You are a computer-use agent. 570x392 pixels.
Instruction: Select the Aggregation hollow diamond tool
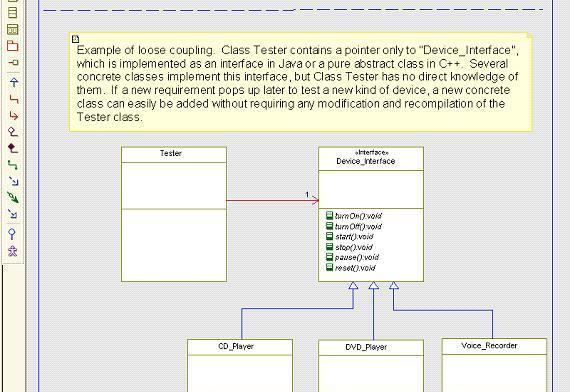coord(13,132)
